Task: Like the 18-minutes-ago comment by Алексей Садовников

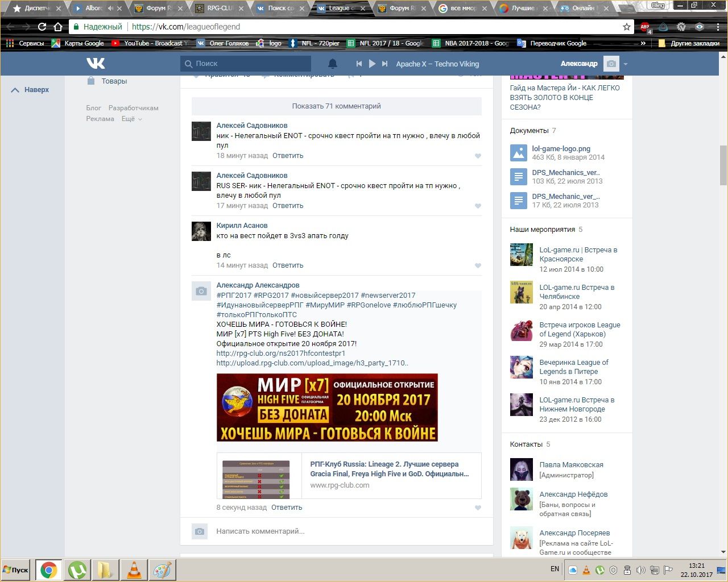Action: [478, 156]
